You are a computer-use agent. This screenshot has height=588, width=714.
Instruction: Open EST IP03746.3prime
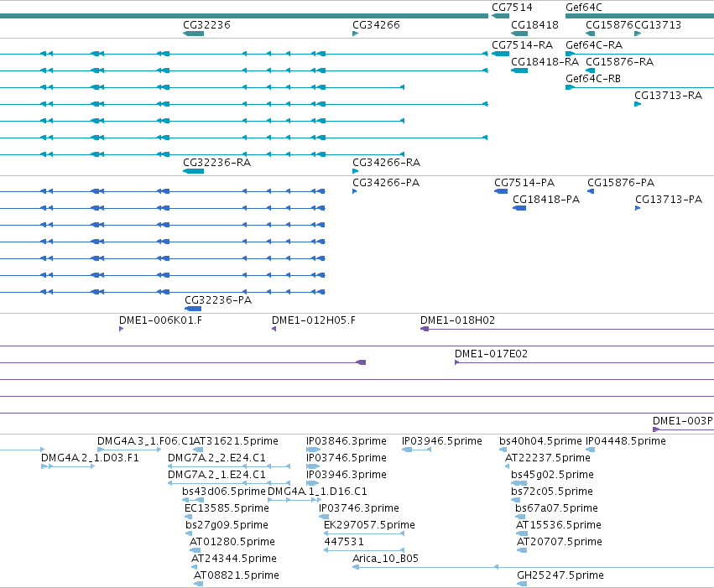pos(359,509)
